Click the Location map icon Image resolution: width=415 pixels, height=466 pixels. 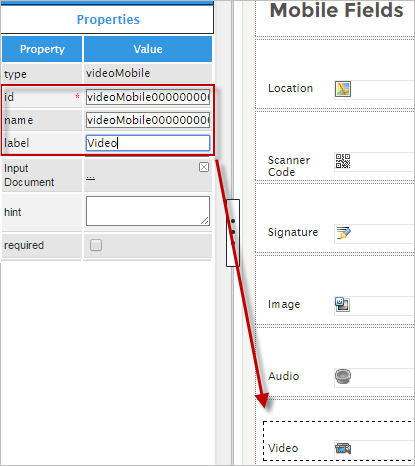coord(343,89)
